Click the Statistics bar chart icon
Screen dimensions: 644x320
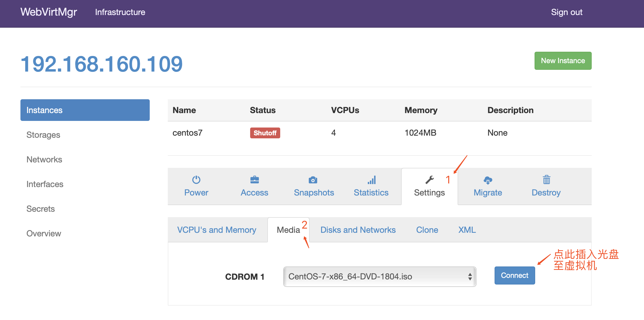pyautogui.click(x=372, y=180)
